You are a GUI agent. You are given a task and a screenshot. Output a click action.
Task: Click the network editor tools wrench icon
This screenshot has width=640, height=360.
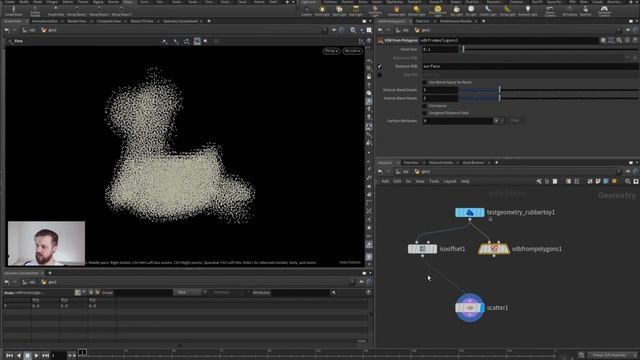pos(539,181)
